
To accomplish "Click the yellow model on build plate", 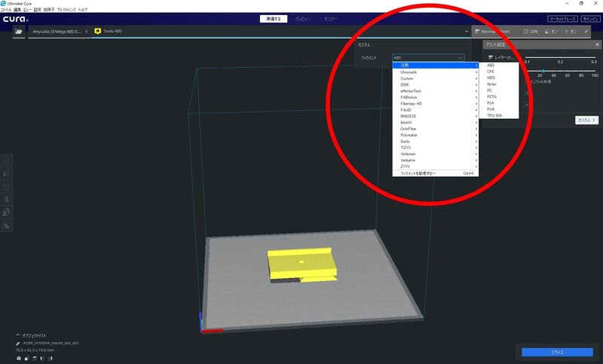I will [x=302, y=265].
